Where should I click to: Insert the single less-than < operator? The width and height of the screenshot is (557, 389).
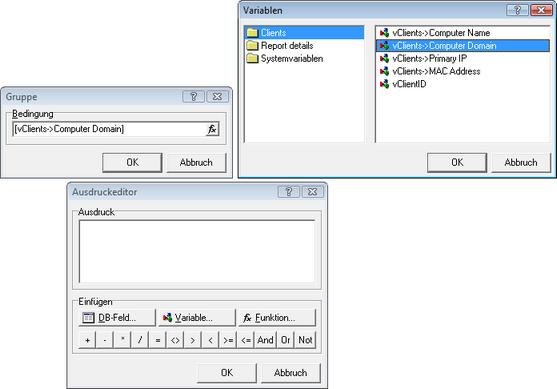click(x=210, y=340)
